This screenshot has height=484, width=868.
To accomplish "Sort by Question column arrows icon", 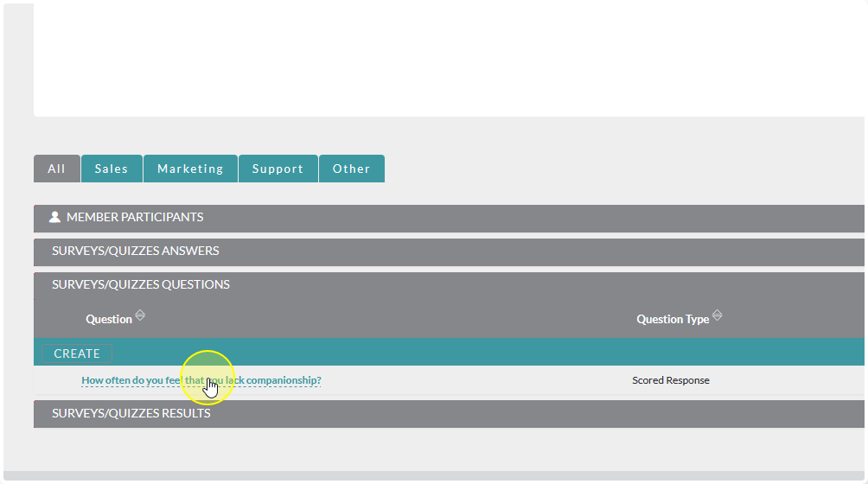I will [x=140, y=316].
